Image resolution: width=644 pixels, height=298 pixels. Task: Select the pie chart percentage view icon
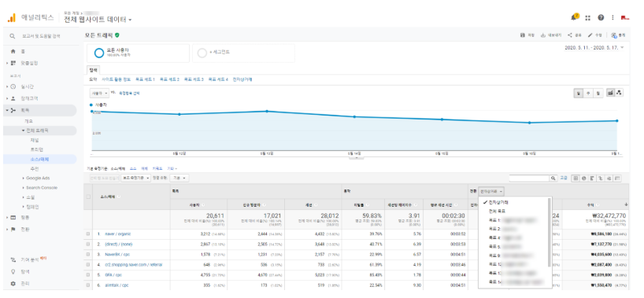click(583, 178)
